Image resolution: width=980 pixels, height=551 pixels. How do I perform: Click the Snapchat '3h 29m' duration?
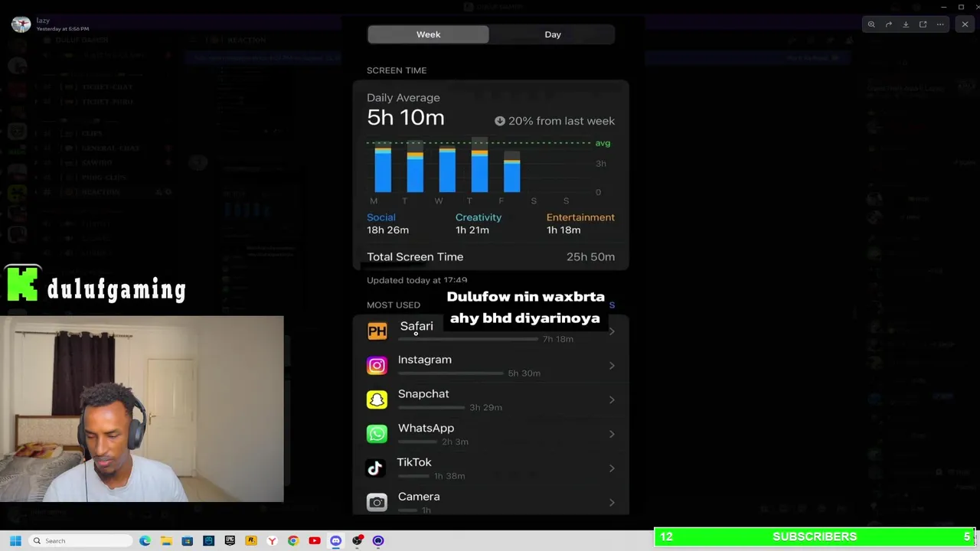click(485, 407)
